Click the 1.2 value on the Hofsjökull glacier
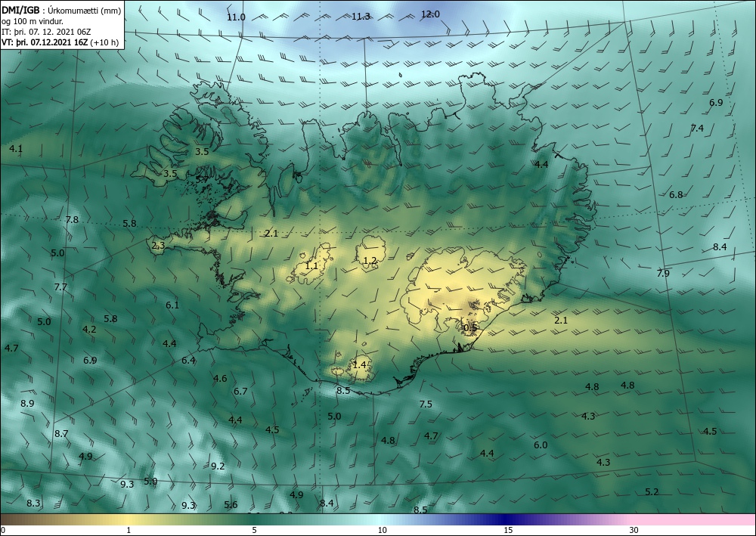Screen dimensions: 756x536 [370, 261]
